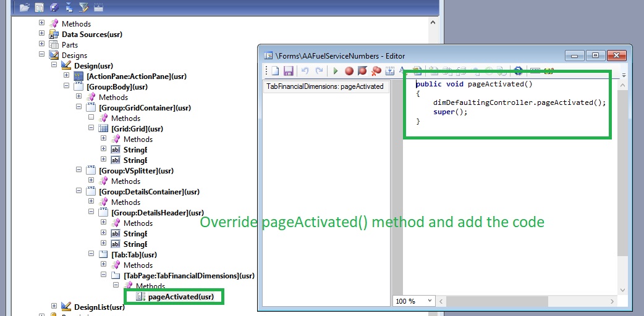Click the Editor window title form icon

[268, 56]
